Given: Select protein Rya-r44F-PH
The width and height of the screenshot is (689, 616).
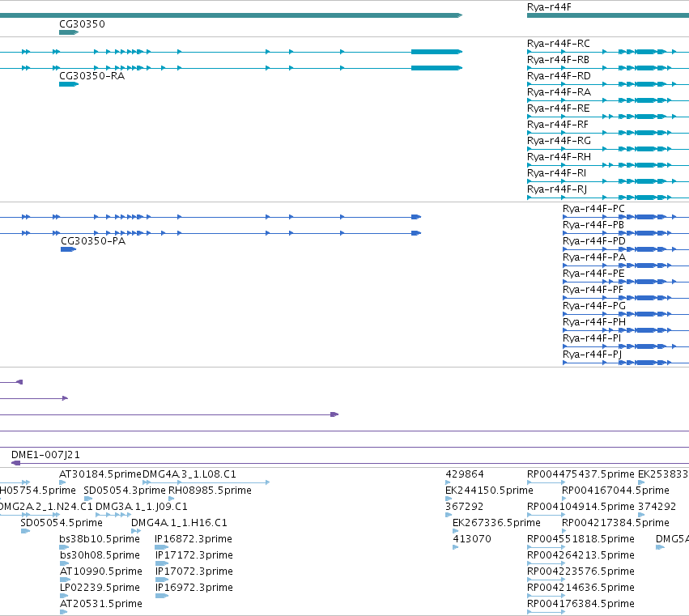Looking at the screenshot, I should tap(594, 322).
